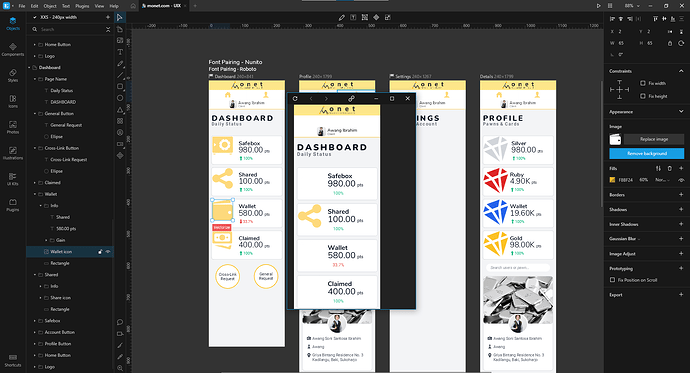690x373 pixels.
Task: Pick the Line tool
Action: click(x=120, y=75)
